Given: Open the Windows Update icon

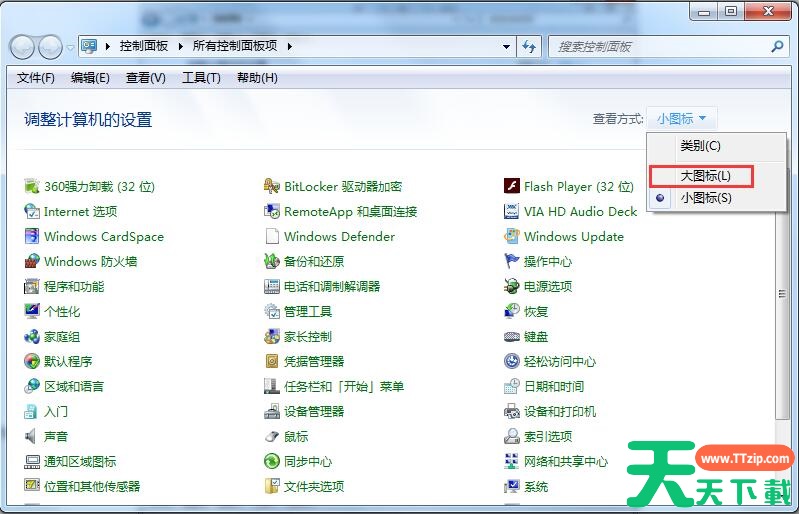Looking at the screenshot, I should (x=512, y=236).
